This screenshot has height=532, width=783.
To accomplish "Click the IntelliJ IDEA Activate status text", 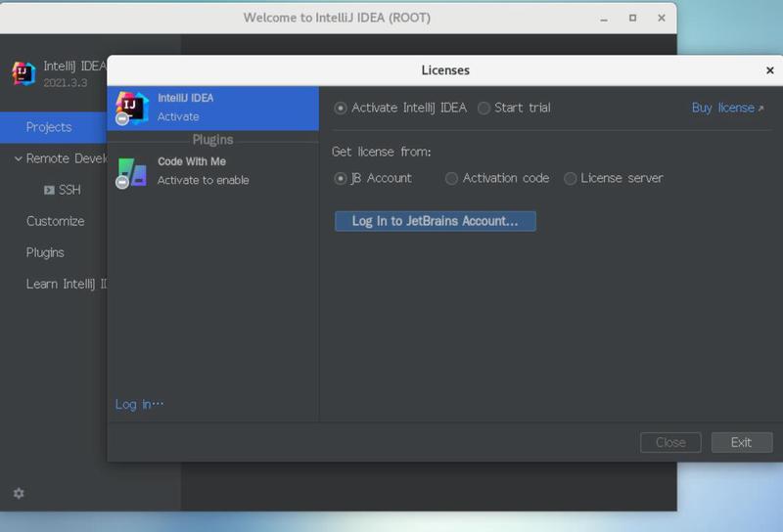I will click(178, 116).
